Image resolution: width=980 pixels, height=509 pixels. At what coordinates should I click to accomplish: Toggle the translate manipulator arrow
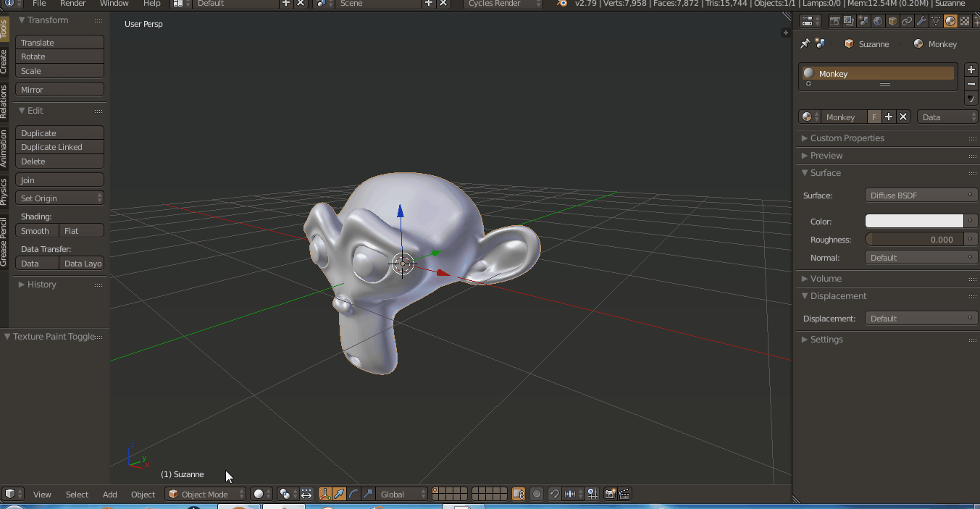click(338, 494)
